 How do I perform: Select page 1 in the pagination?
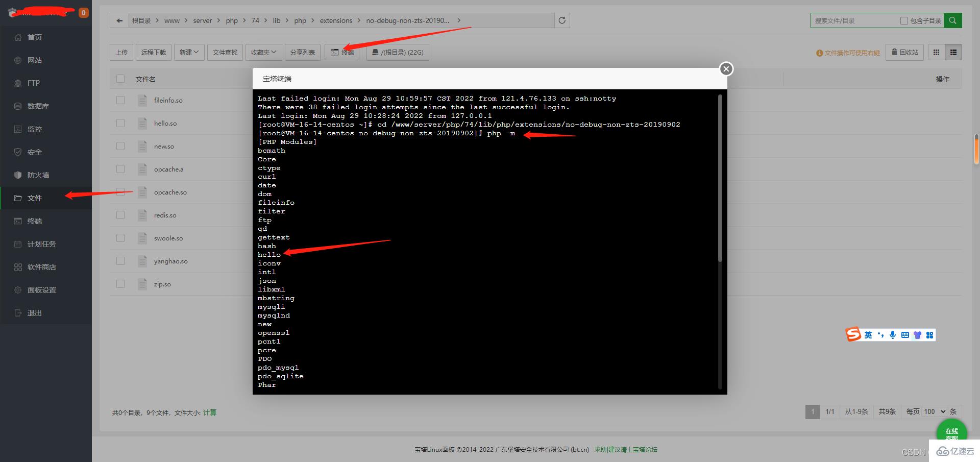[x=813, y=411]
